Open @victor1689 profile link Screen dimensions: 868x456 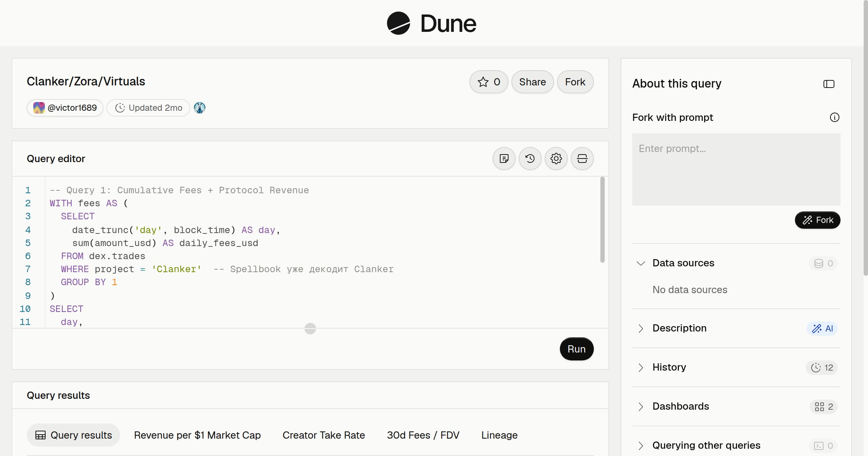pyautogui.click(x=65, y=108)
